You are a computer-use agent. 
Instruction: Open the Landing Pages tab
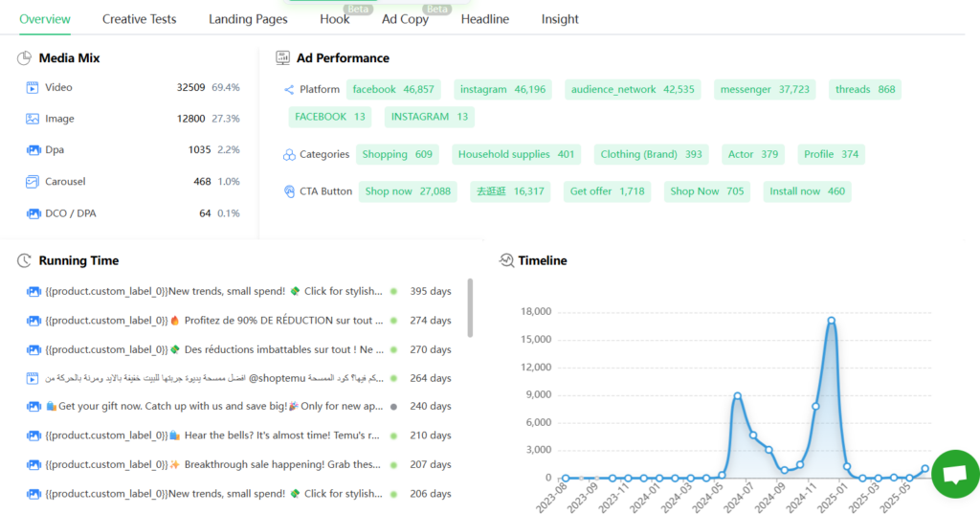point(248,19)
